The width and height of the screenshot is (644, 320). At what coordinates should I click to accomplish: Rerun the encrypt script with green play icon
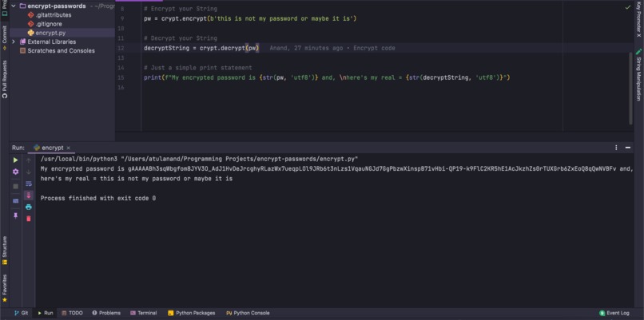(16, 160)
